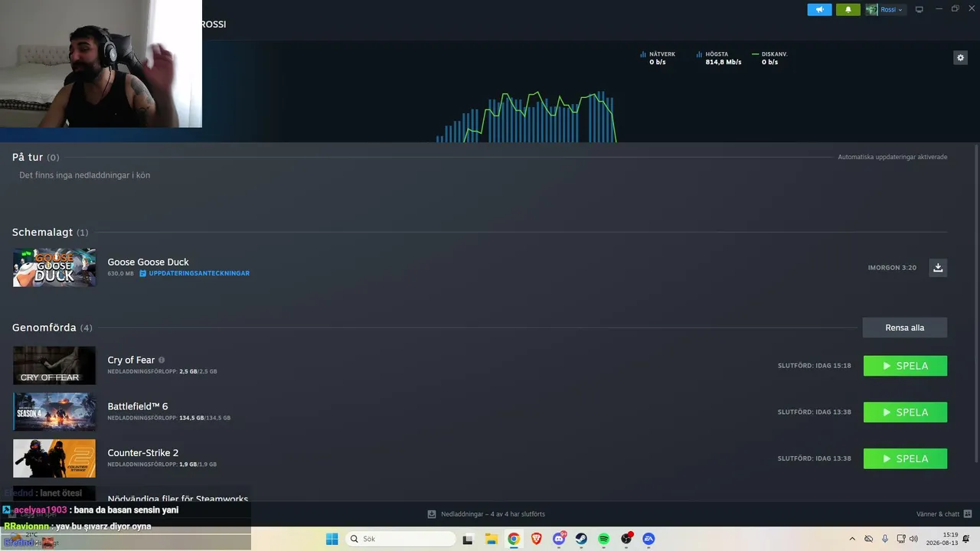Open File Explorer from the taskbar

coord(491,539)
